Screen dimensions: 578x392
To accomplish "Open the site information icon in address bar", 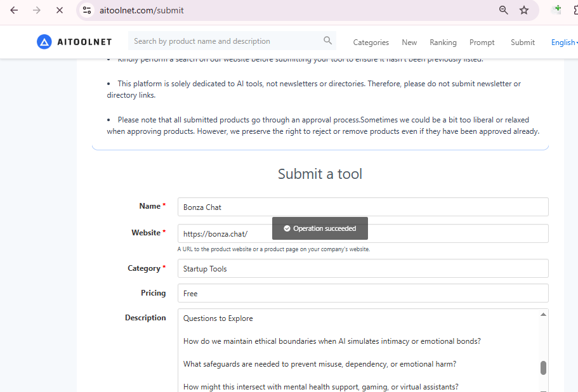I will coord(88,10).
